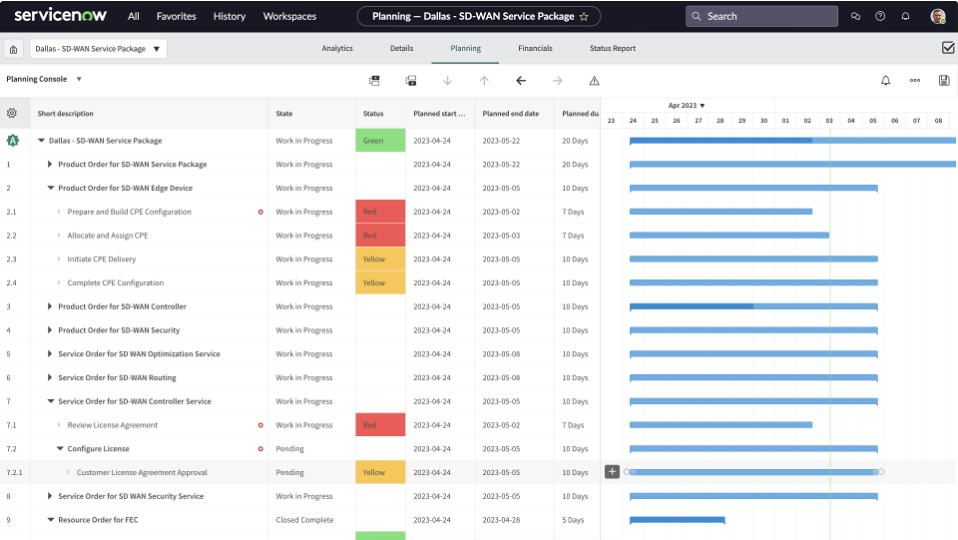Click the Search field in header
The height and width of the screenshot is (540, 958).
761,16
